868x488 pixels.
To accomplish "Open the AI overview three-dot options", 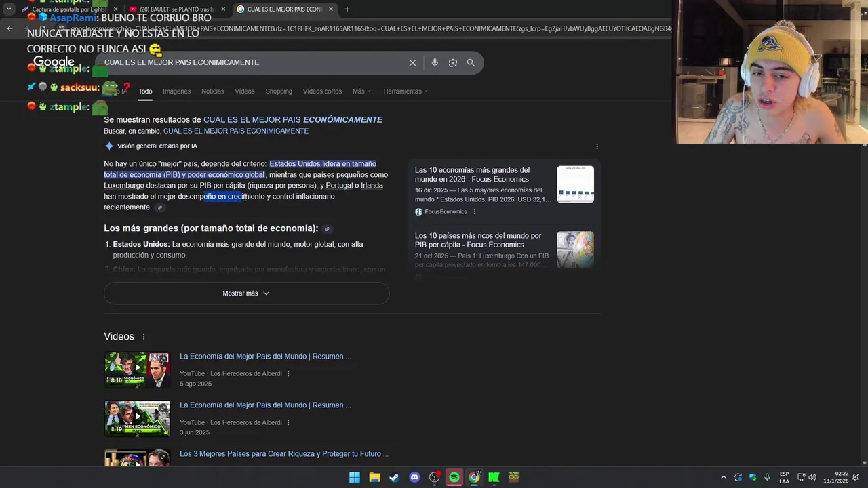I will click(597, 146).
